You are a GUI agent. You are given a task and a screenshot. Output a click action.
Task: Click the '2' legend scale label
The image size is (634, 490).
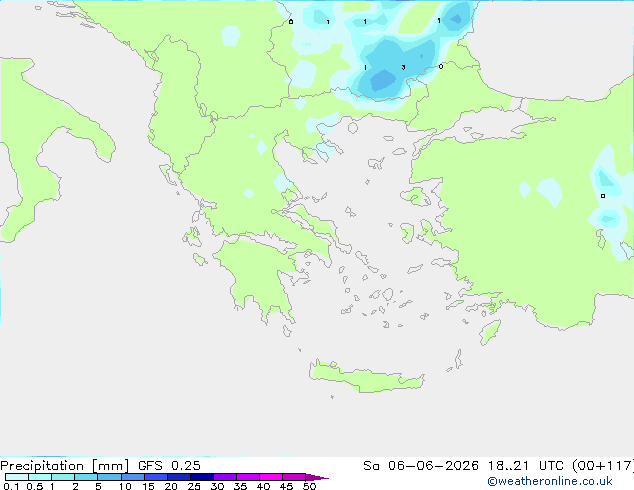tap(75, 486)
